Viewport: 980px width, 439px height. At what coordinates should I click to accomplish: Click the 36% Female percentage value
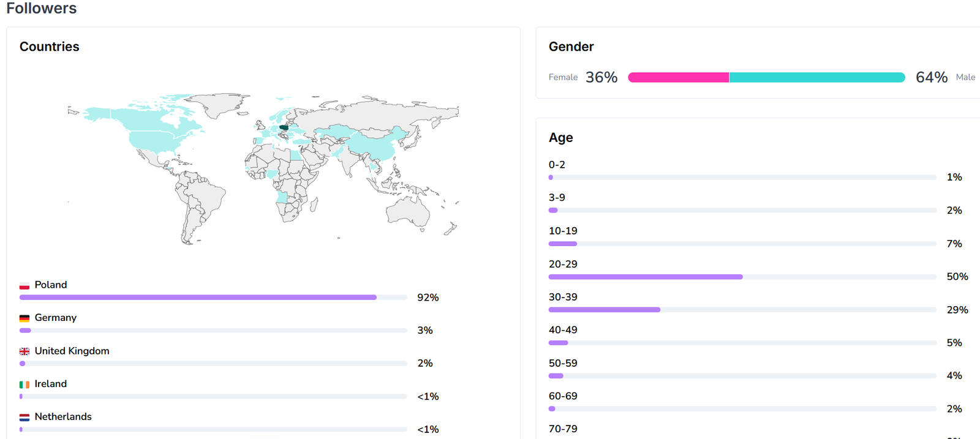[601, 77]
